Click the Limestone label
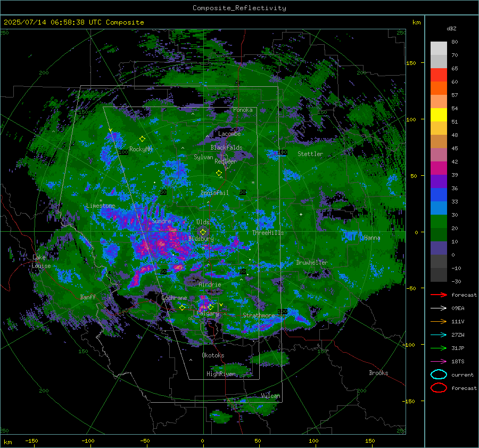 point(101,206)
